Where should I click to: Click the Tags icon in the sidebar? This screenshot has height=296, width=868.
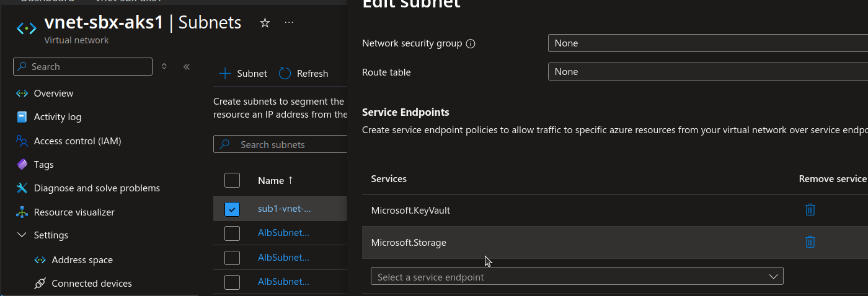pos(22,164)
